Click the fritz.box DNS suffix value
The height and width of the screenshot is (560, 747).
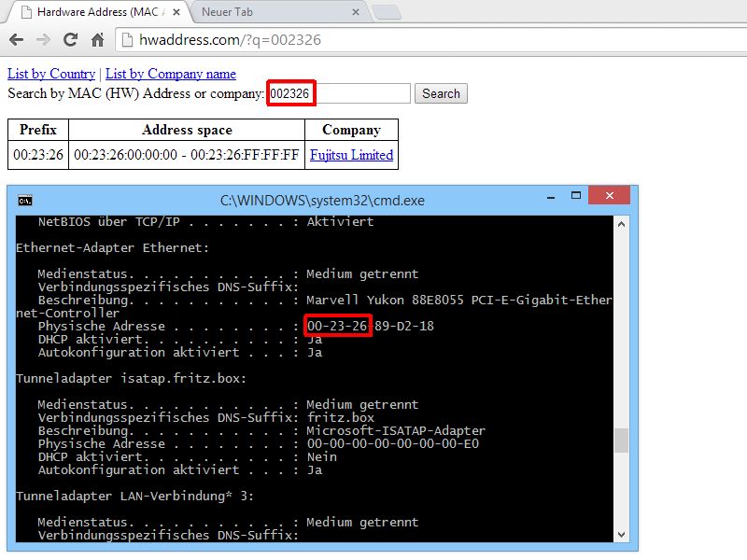coord(341,417)
